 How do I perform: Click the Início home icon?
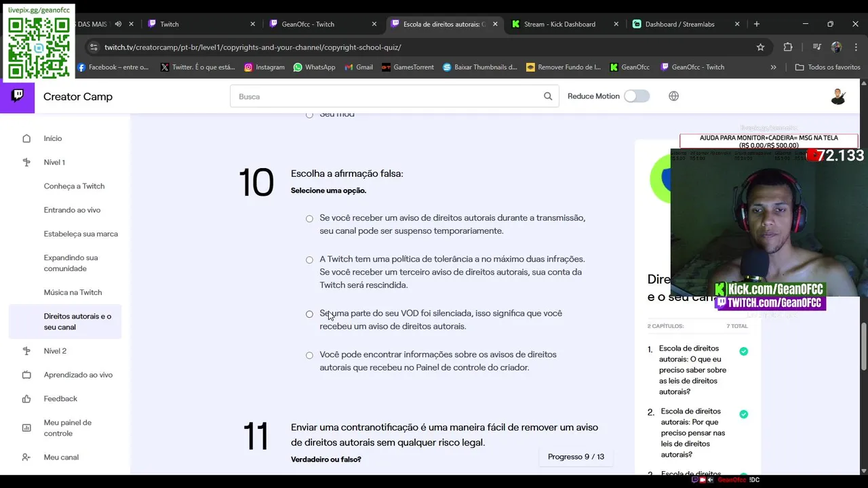(x=26, y=138)
